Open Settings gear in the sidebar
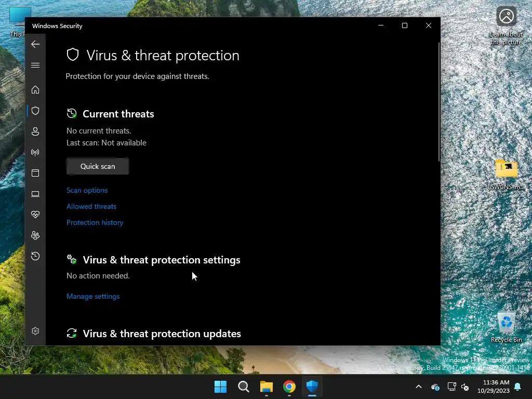532x399 pixels. [x=35, y=331]
